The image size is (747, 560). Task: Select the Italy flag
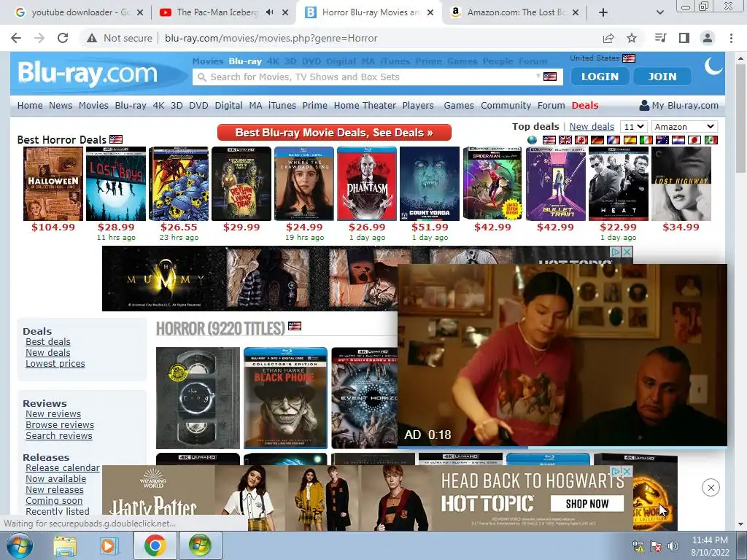pyautogui.click(x=646, y=140)
